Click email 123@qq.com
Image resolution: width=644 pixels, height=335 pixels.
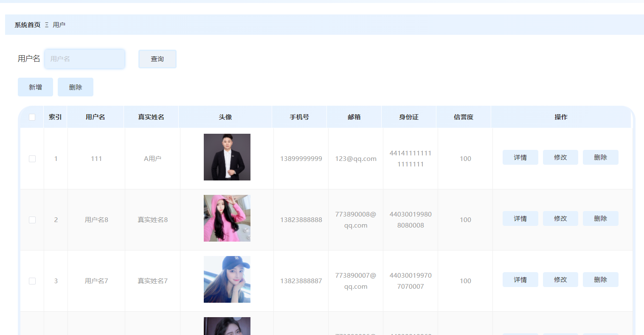click(x=356, y=159)
